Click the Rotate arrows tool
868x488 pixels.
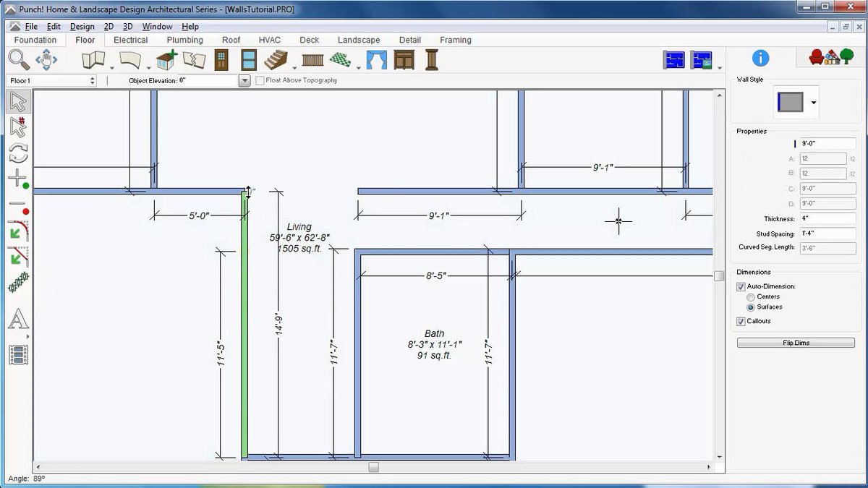coord(18,153)
